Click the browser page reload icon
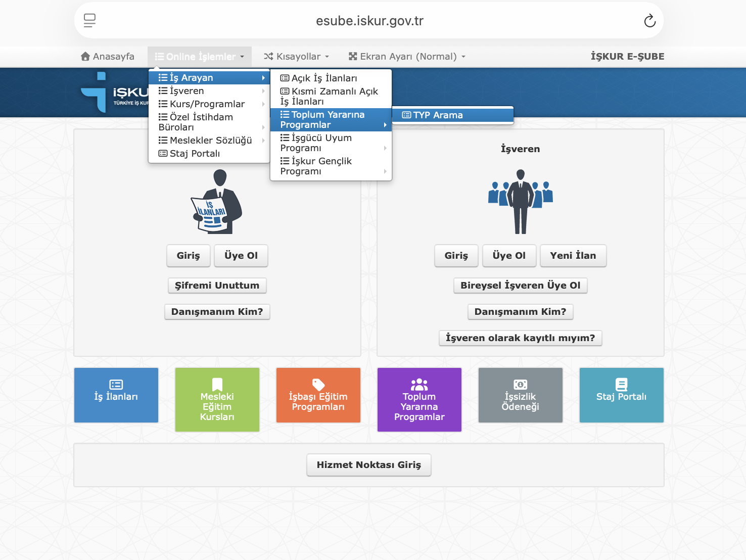Screen dimensions: 746x560 649,21
